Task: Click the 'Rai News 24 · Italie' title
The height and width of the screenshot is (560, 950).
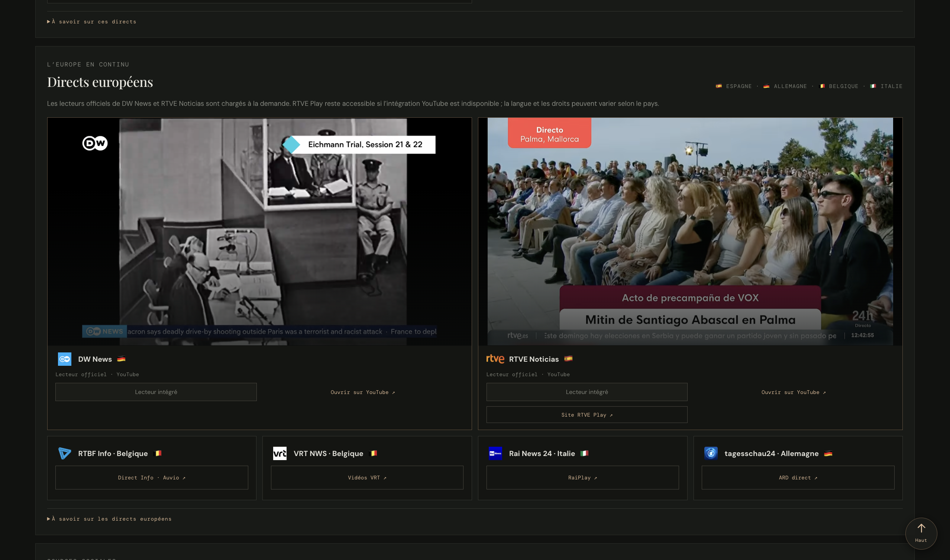Action: 542,453
